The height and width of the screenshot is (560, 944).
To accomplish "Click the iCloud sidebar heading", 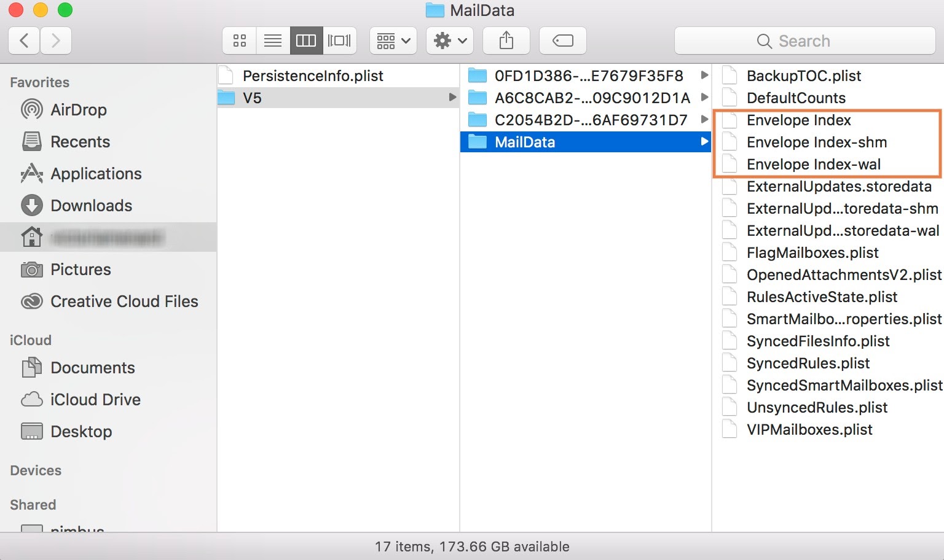I will [x=31, y=340].
